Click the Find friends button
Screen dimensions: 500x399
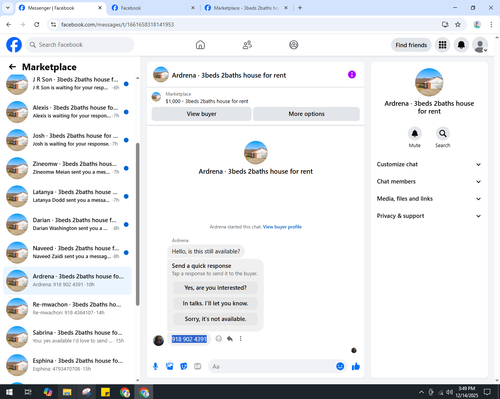click(x=411, y=45)
